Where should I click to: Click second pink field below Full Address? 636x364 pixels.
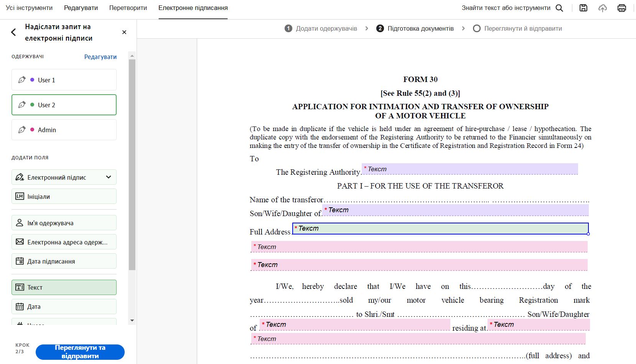419,265
